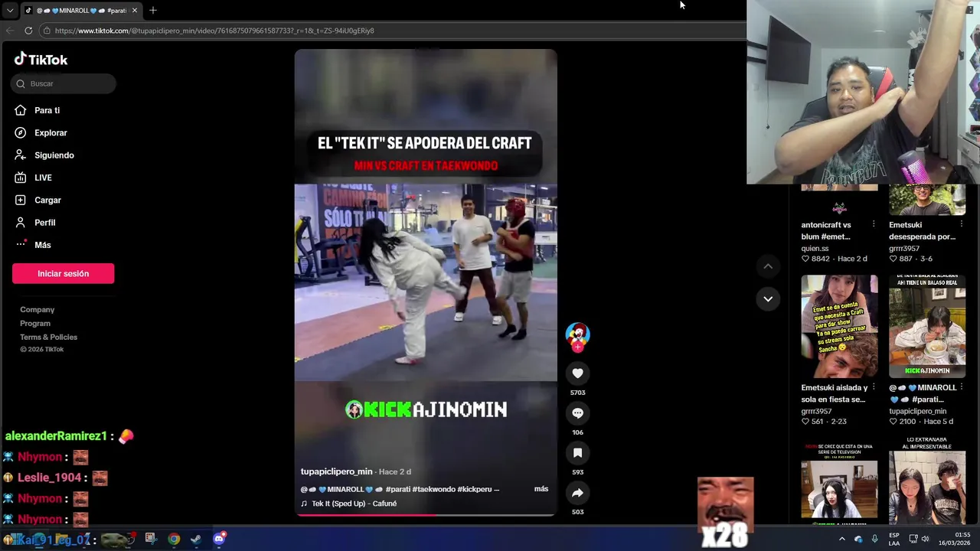Screen dimensions: 980x551
Task: Open the creator's avatar beside the video
Action: pos(577,334)
